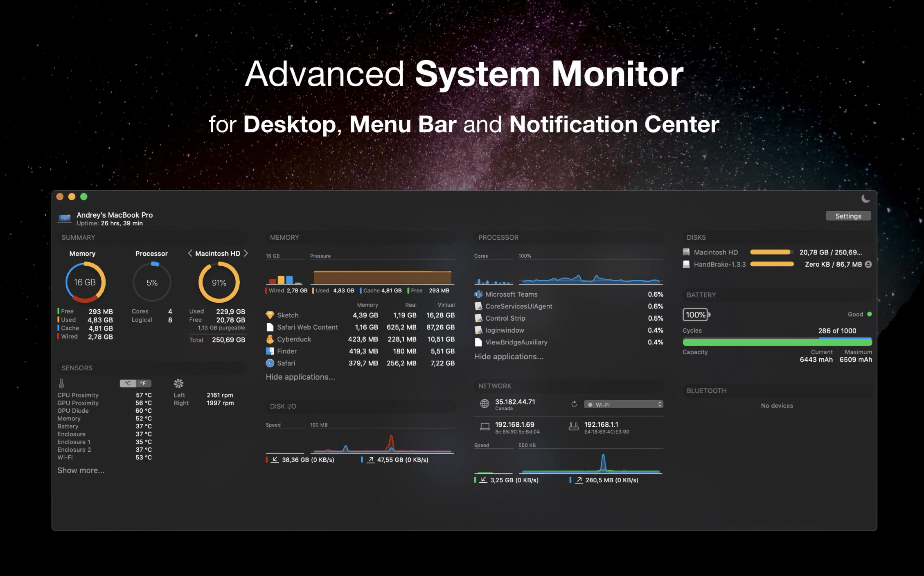
Task: Click the Macintosh HD disk icon
Action: tap(686, 252)
